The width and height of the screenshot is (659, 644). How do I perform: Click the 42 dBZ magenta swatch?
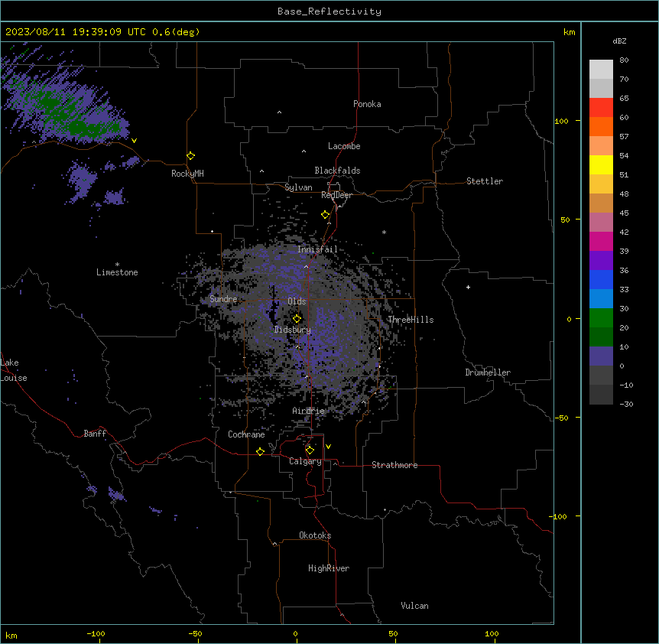[601, 241]
